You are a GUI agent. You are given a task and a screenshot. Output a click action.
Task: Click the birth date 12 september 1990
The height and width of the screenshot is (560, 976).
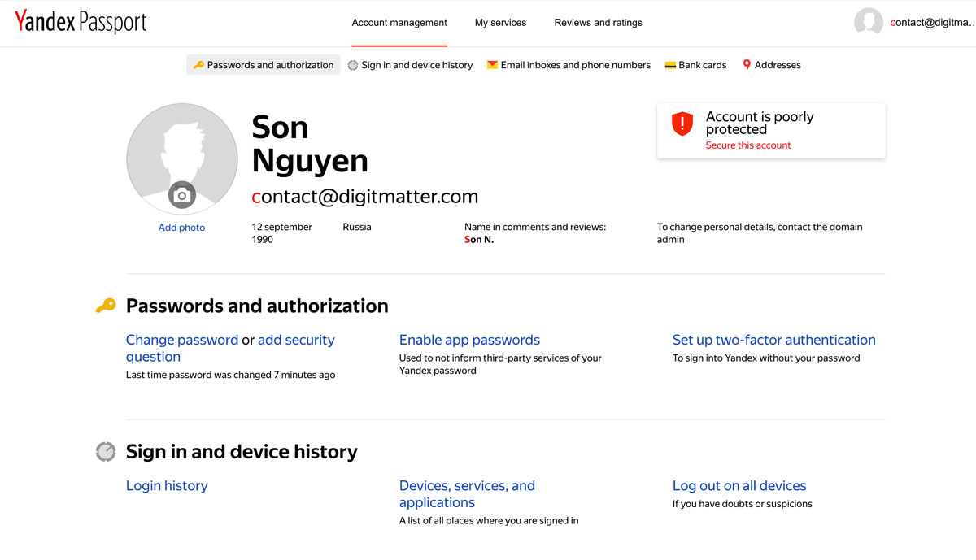coord(282,233)
